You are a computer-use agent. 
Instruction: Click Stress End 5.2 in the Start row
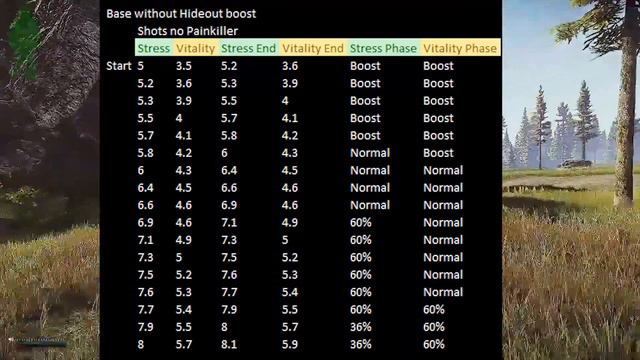(229, 66)
